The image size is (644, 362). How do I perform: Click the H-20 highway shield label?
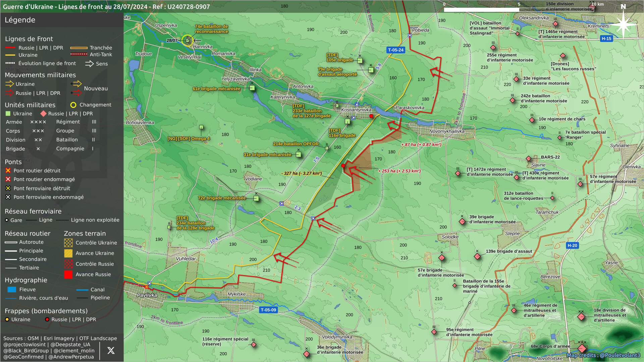pyautogui.click(x=572, y=245)
